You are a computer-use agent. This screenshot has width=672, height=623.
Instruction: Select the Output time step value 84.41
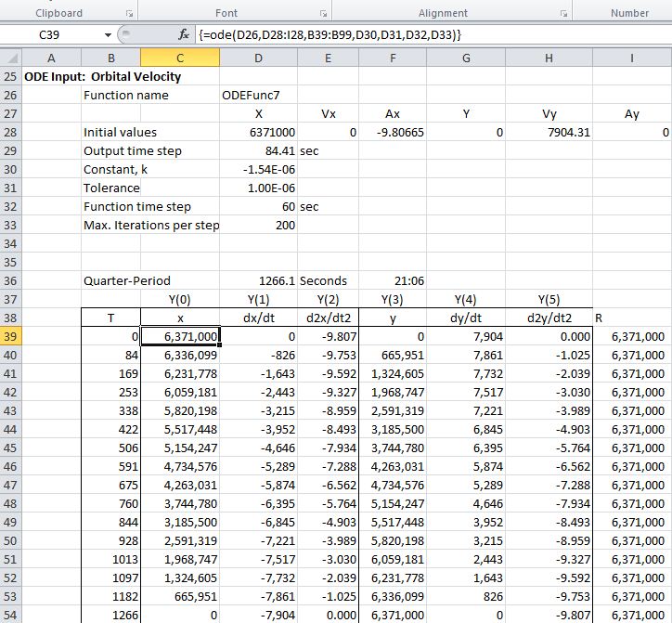[x=258, y=150]
